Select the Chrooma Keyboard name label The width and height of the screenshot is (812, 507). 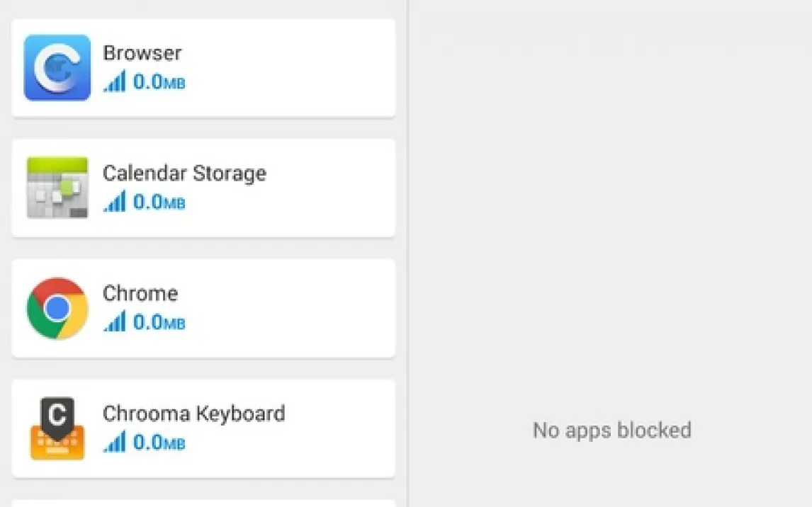point(193,414)
